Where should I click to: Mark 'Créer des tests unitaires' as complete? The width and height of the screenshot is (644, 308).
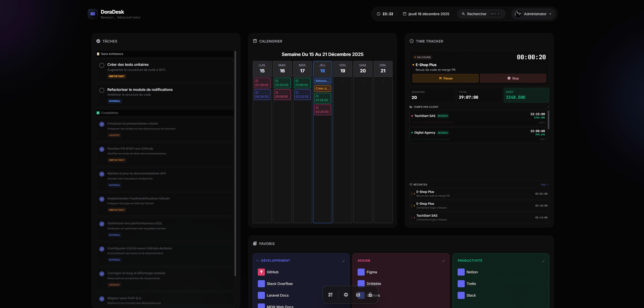coord(102,65)
